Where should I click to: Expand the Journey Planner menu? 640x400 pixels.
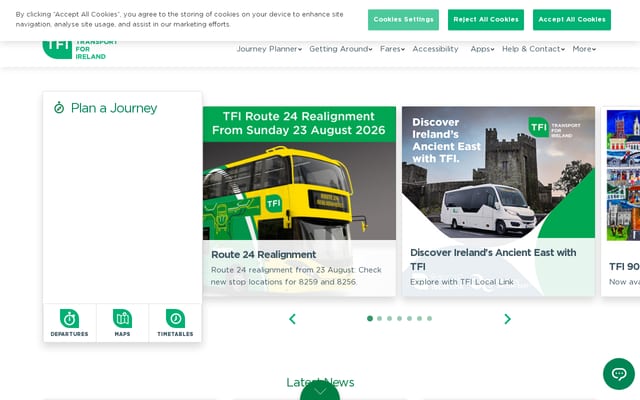click(x=269, y=49)
